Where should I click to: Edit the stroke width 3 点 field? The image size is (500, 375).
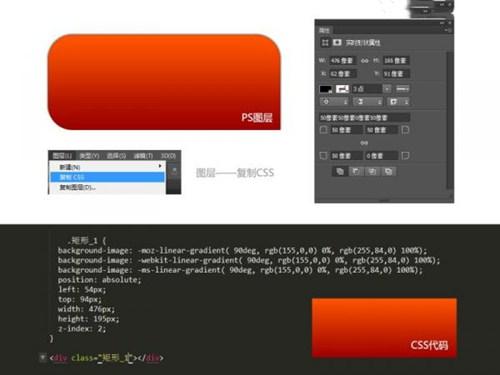pos(367,89)
